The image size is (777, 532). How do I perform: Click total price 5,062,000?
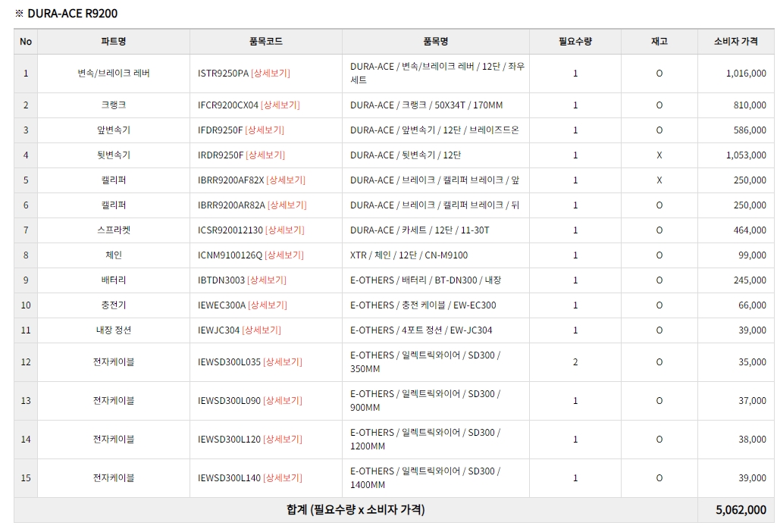741,510
